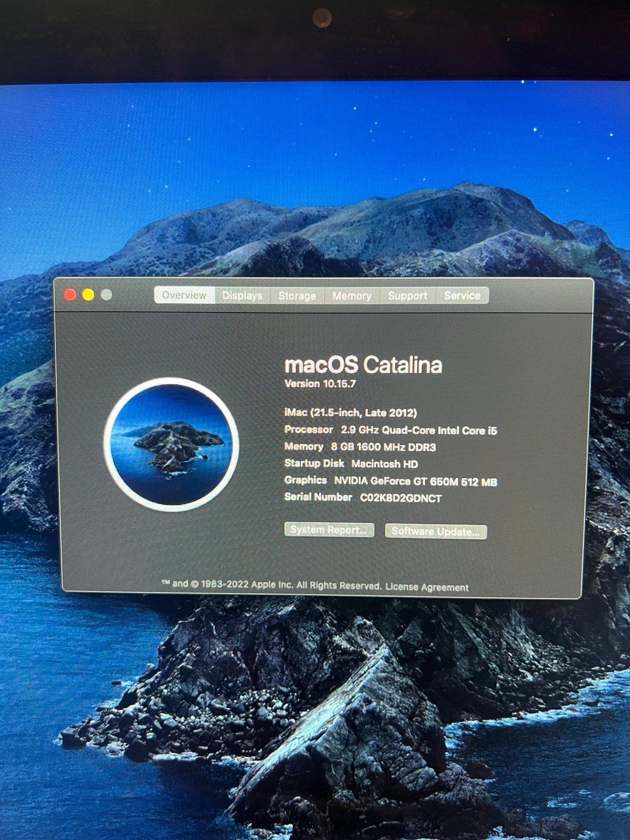Open the License Agreement link

427,587
